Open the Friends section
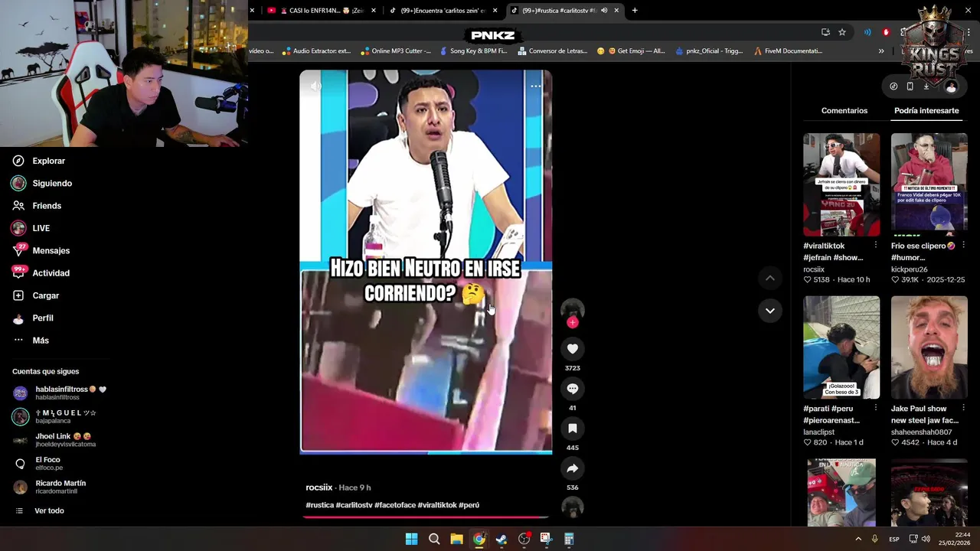 click(37, 206)
